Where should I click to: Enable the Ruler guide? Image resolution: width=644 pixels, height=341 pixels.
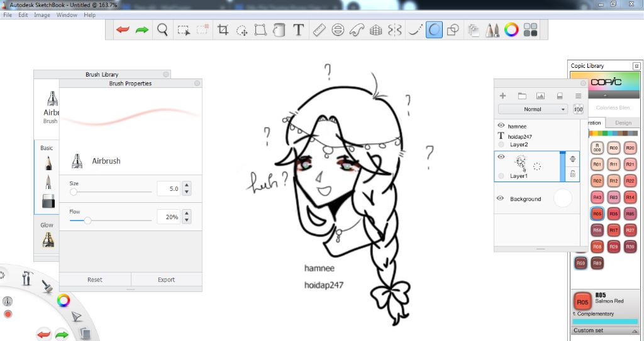319,30
